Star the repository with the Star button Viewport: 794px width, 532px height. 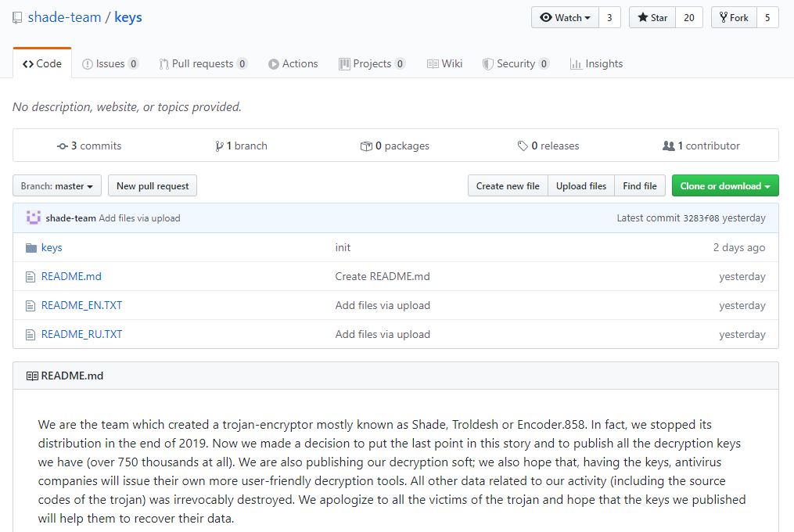point(652,18)
